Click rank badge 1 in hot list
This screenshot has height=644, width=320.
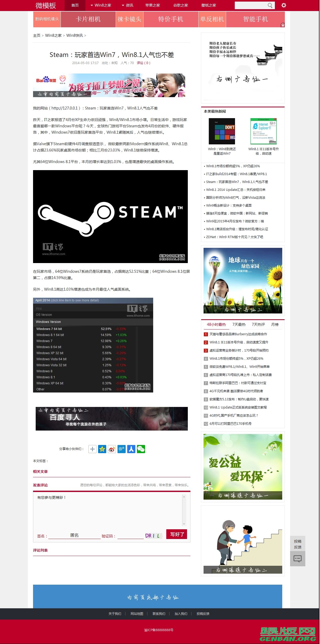coord(206,334)
